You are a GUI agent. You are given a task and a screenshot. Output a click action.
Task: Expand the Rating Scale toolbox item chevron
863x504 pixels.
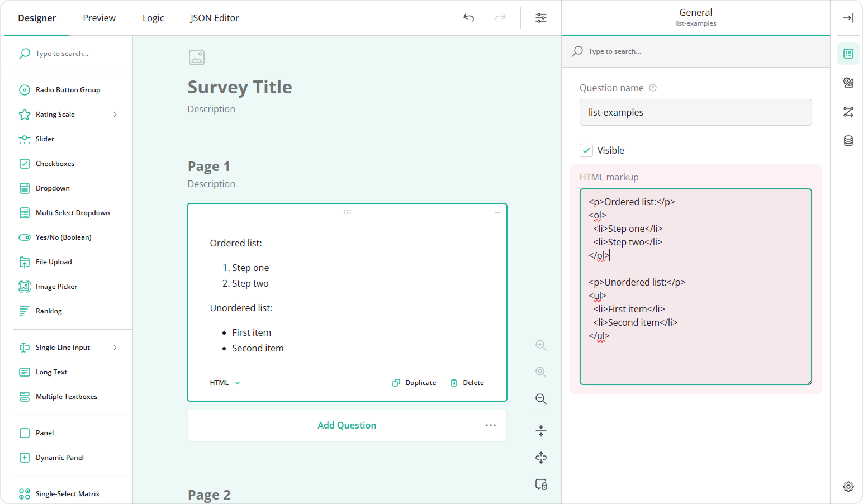click(x=115, y=114)
